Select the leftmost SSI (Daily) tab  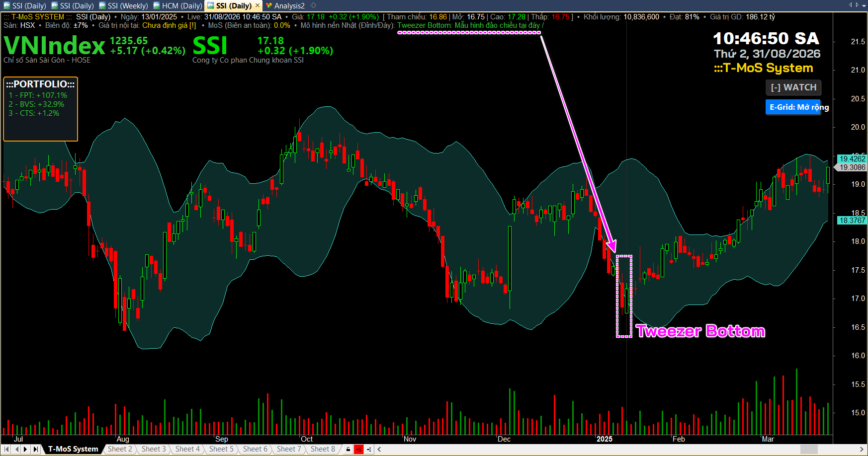[25, 6]
